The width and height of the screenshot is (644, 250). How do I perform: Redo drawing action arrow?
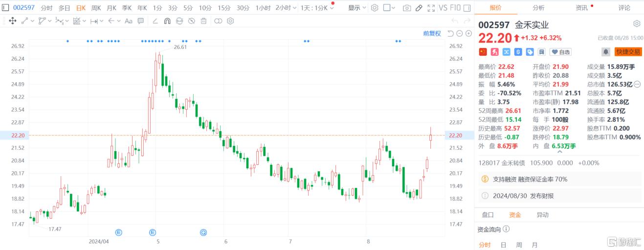(467, 21)
